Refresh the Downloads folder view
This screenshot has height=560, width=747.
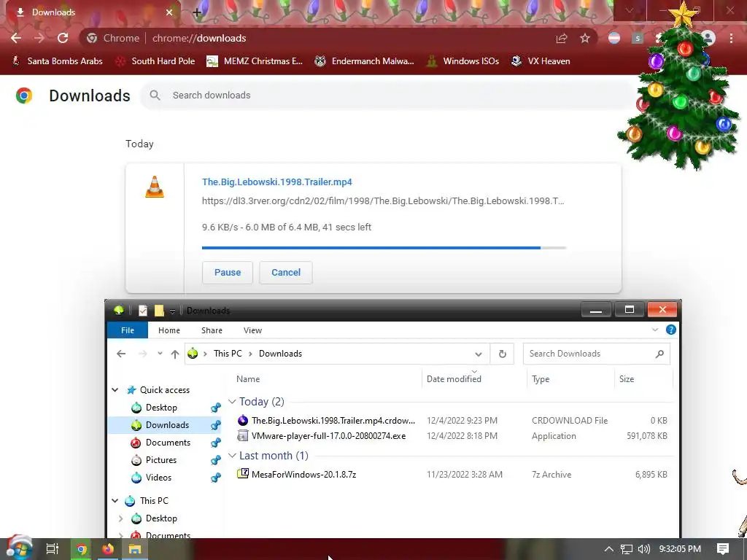(502, 354)
